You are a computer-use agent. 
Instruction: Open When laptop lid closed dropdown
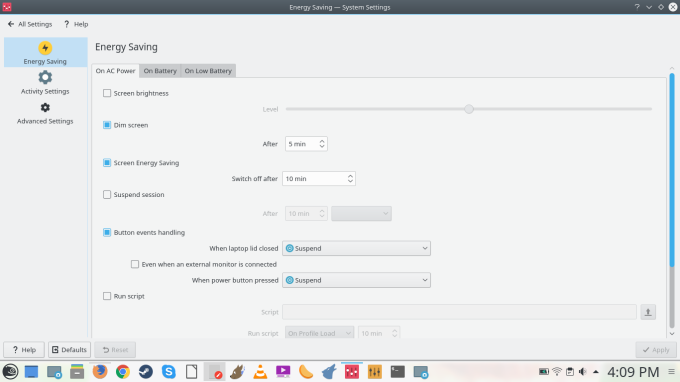click(x=356, y=248)
